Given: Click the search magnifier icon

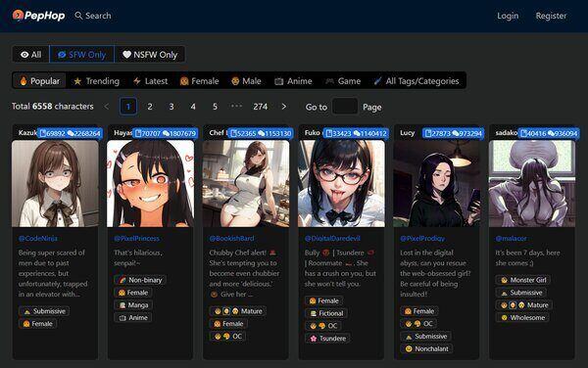Looking at the screenshot, I should click(78, 16).
